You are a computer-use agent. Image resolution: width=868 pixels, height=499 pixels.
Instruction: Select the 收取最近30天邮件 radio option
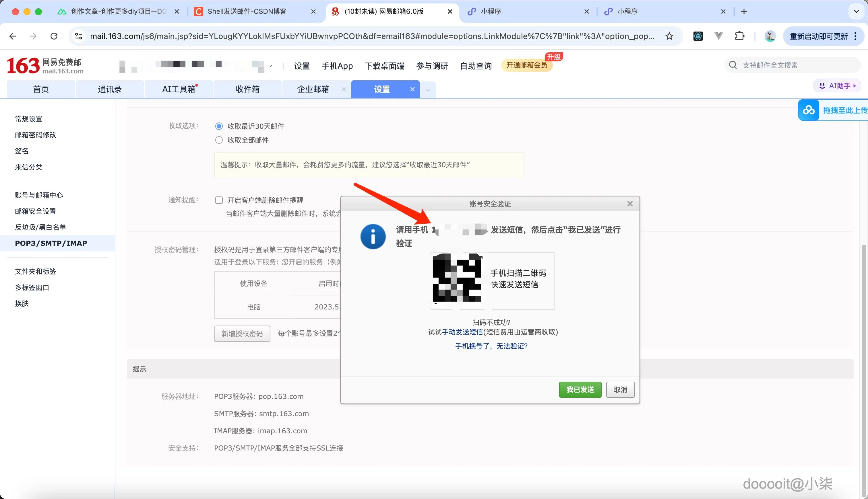click(x=218, y=126)
